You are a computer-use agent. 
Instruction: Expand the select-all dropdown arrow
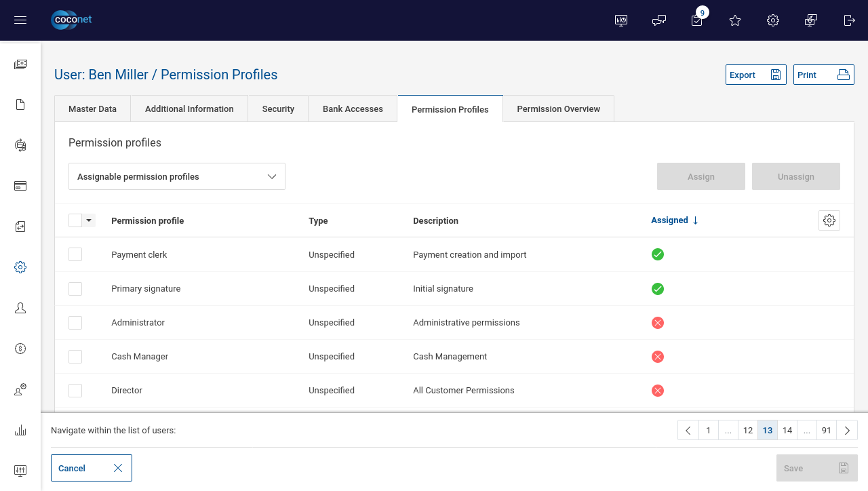click(89, 220)
